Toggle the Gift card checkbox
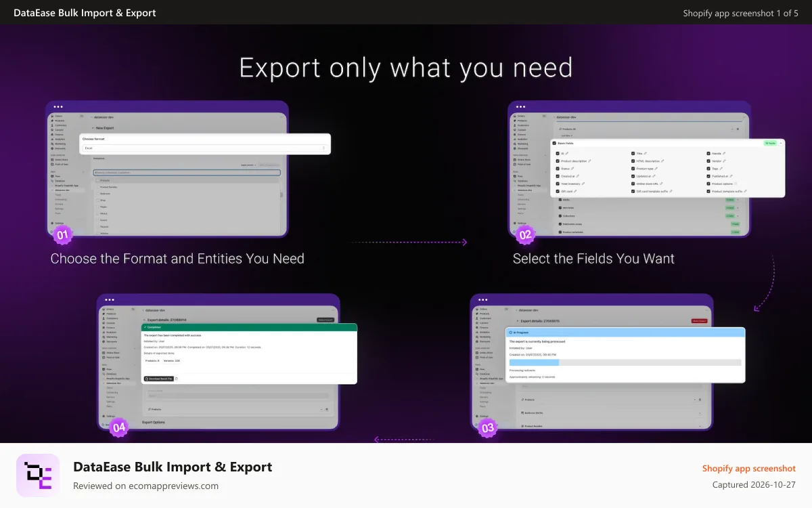Viewport: 812px width, 508px height. pyautogui.click(x=558, y=191)
